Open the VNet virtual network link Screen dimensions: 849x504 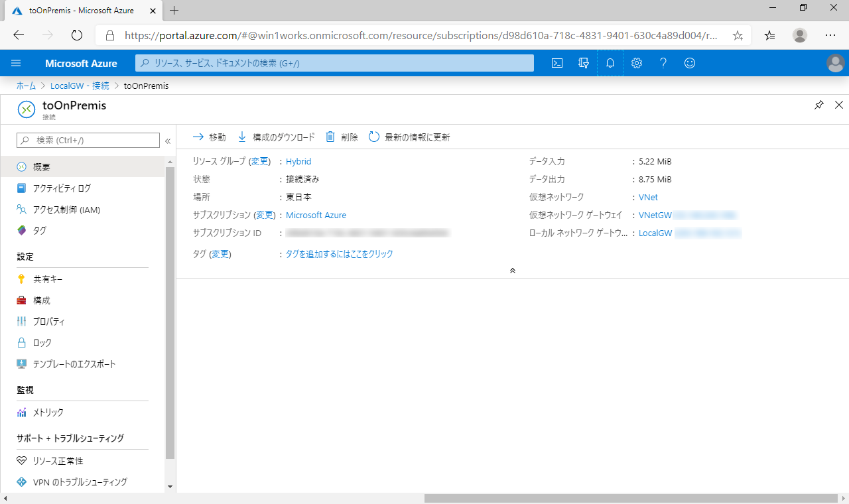(x=648, y=197)
